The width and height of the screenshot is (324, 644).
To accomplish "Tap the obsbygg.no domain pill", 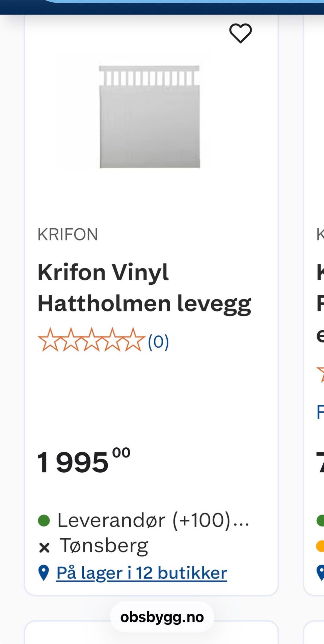I will [x=162, y=617].
